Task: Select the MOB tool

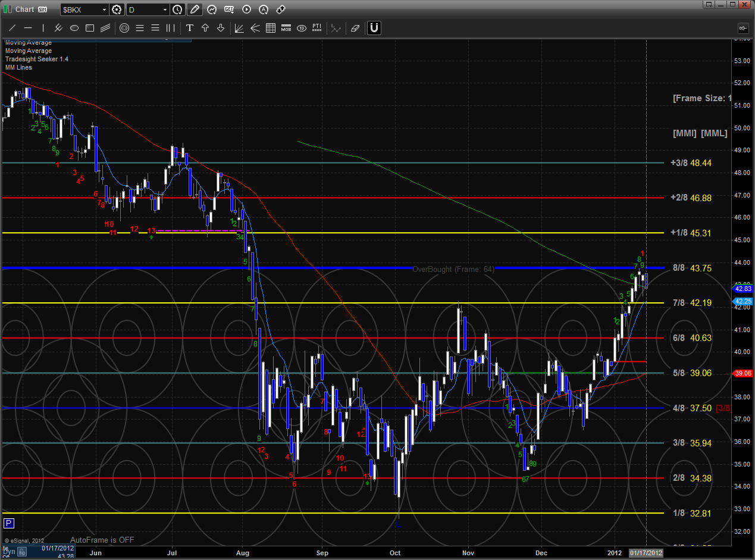Action: point(286,28)
